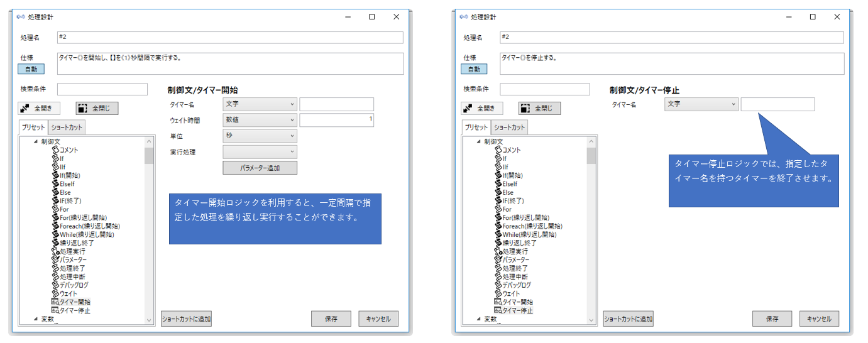The image size is (868, 343).
Task: Select the タイマー開始 tree item in the left window
Action: pyautogui.click(x=75, y=302)
